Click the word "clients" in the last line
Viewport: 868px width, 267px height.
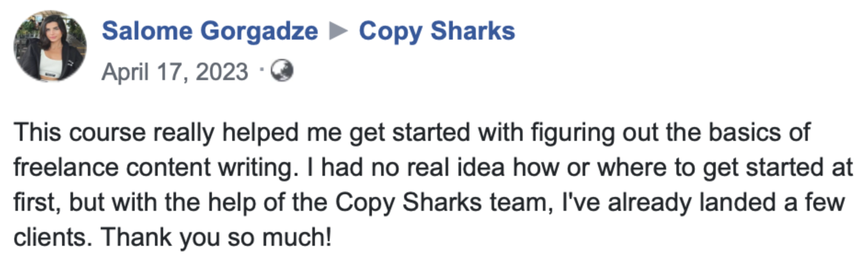click(49, 238)
